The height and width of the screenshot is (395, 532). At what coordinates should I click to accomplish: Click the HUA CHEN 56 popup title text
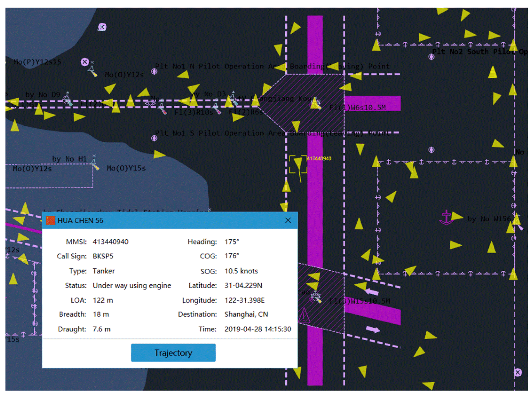pyautogui.click(x=80, y=221)
